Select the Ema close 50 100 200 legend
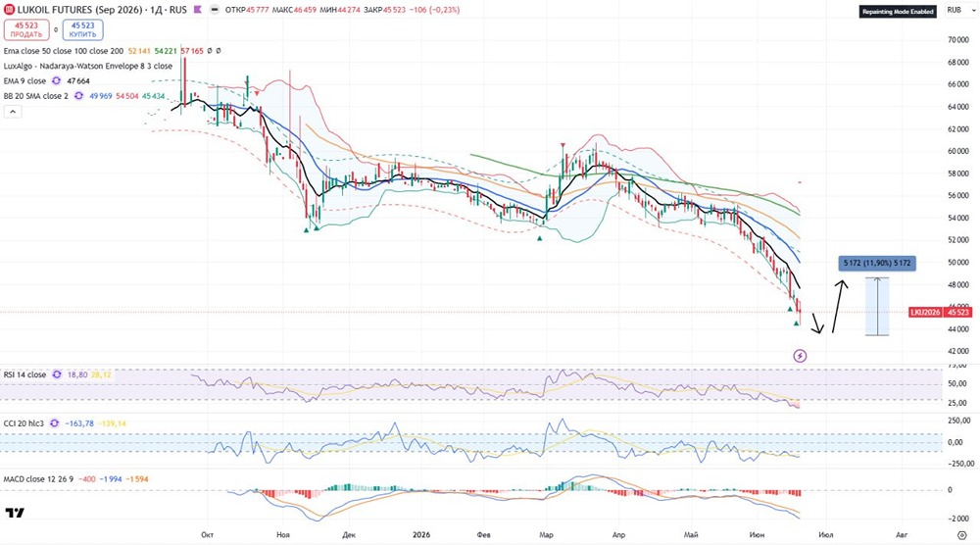The height and width of the screenshot is (545, 980). point(63,51)
